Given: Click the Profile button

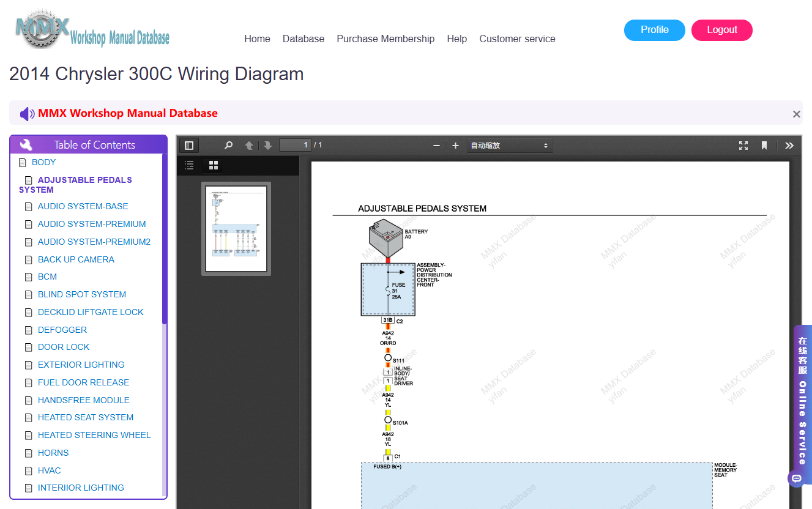Looking at the screenshot, I should [x=654, y=30].
